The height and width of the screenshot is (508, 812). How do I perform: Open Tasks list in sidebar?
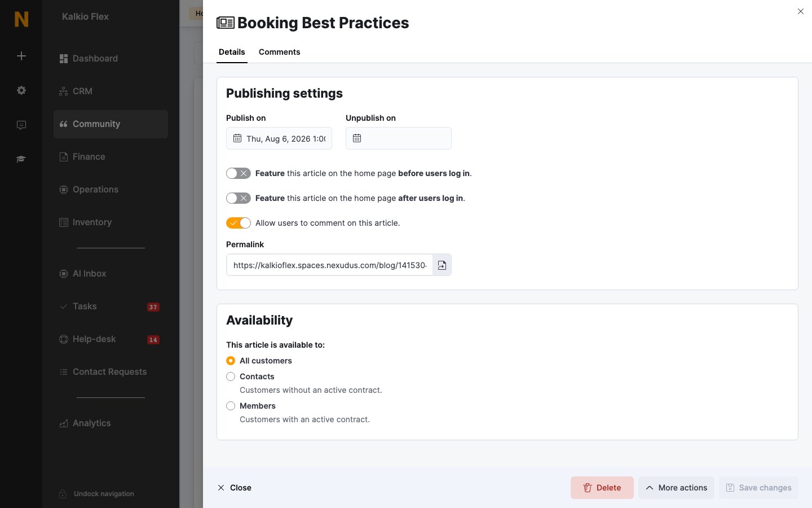click(111, 306)
